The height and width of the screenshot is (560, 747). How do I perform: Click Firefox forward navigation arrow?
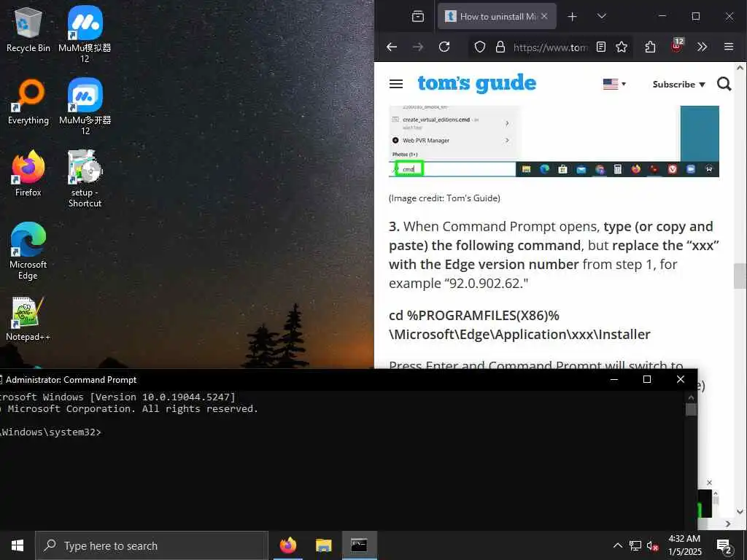(418, 47)
